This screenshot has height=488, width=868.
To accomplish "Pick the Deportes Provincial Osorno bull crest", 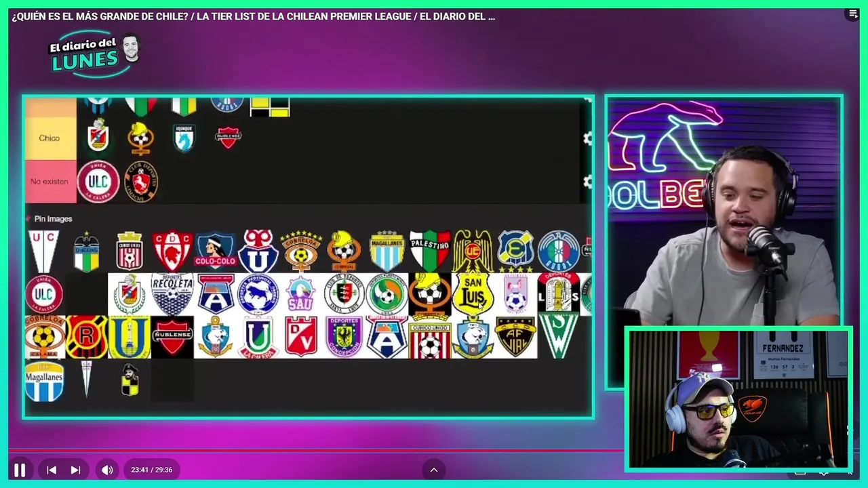I will (x=258, y=294).
